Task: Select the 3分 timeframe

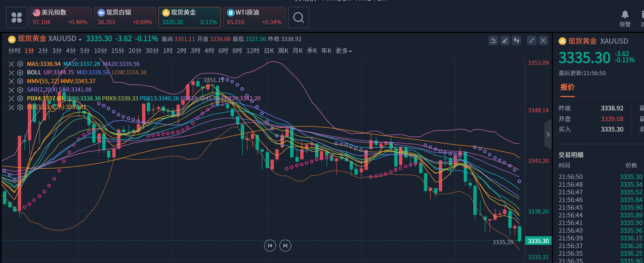Action: pyautogui.click(x=57, y=51)
